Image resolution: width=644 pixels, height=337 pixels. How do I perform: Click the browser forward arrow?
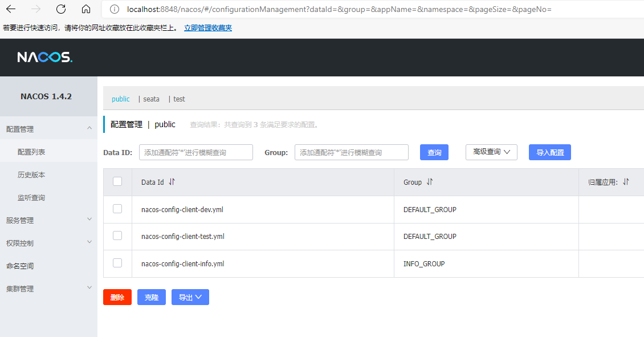(36, 9)
